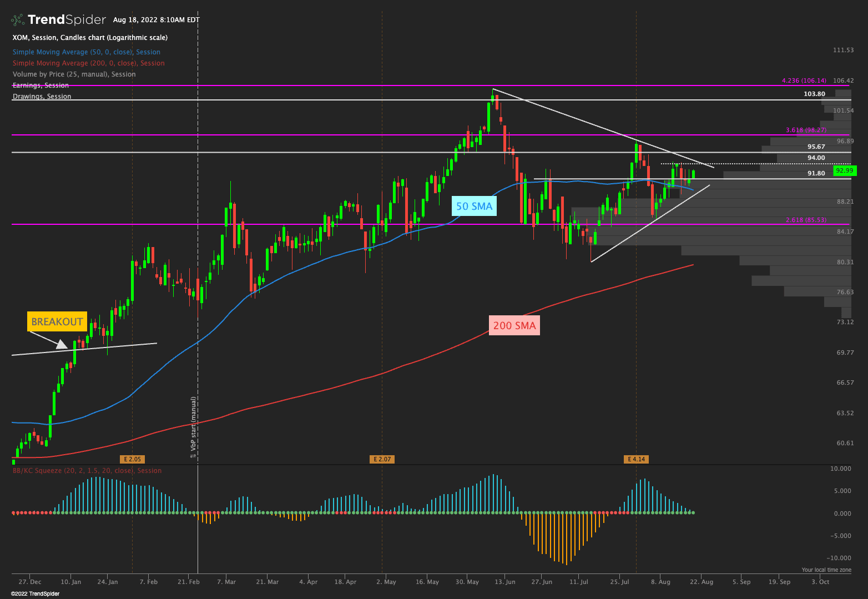868x599 pixels.
Task: Click the yellow BREAKOUT annotation label
Action: coord(57,322)
